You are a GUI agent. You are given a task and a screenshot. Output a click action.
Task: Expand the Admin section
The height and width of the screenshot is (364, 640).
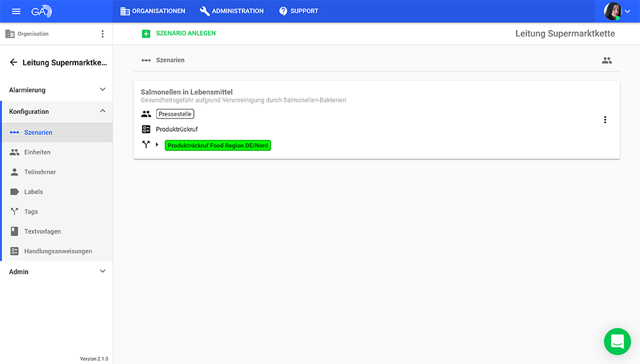[102, 272]
